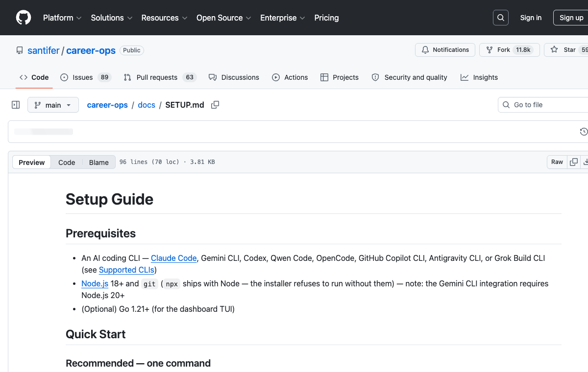The image size is (588, 372).
Task: Select the Preview view mode
Action: [32, 162]
